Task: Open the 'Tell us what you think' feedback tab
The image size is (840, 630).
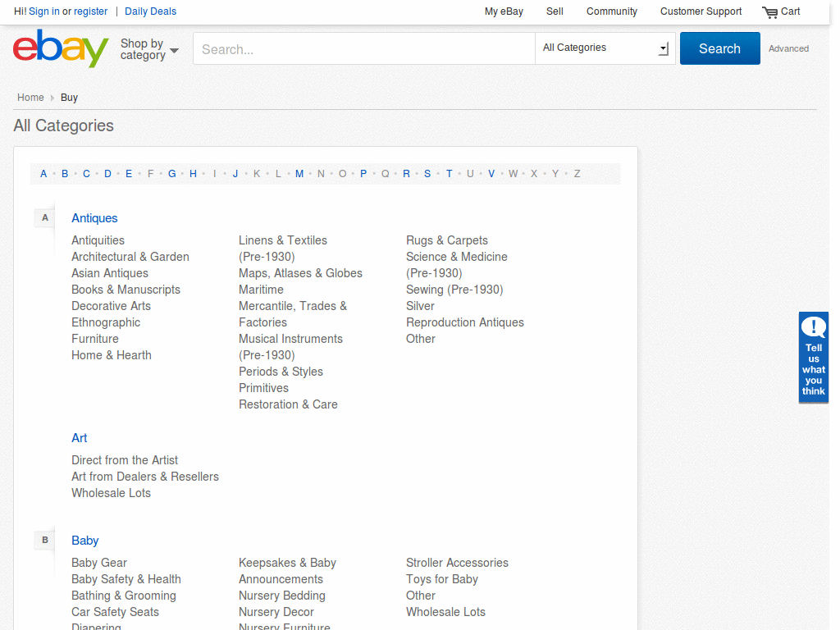Action: [x=813, y=358]
